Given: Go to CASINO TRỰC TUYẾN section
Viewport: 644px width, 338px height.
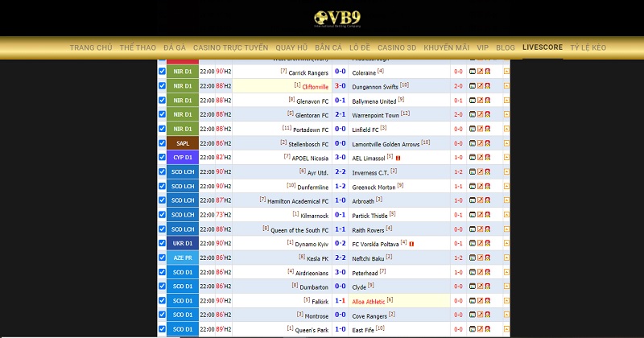Looking at the screenshot, I should click(230, 47).
